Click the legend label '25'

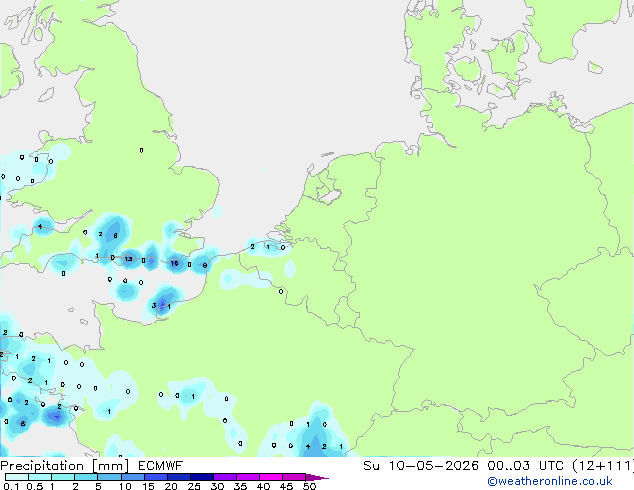[x=194, y=486]
